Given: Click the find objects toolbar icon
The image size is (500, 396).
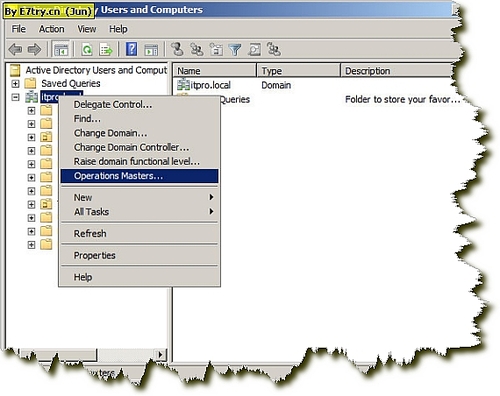Looking at the screenshot, I should coord(254,50).
